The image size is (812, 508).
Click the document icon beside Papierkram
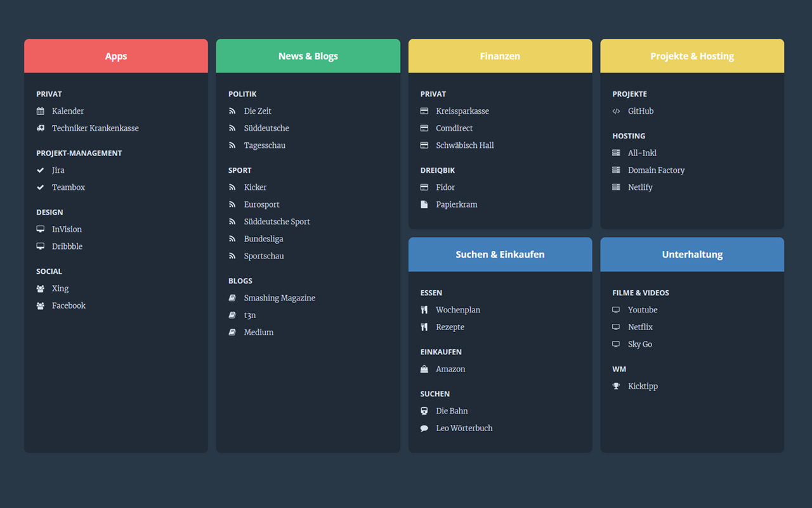tap(424, 204)
